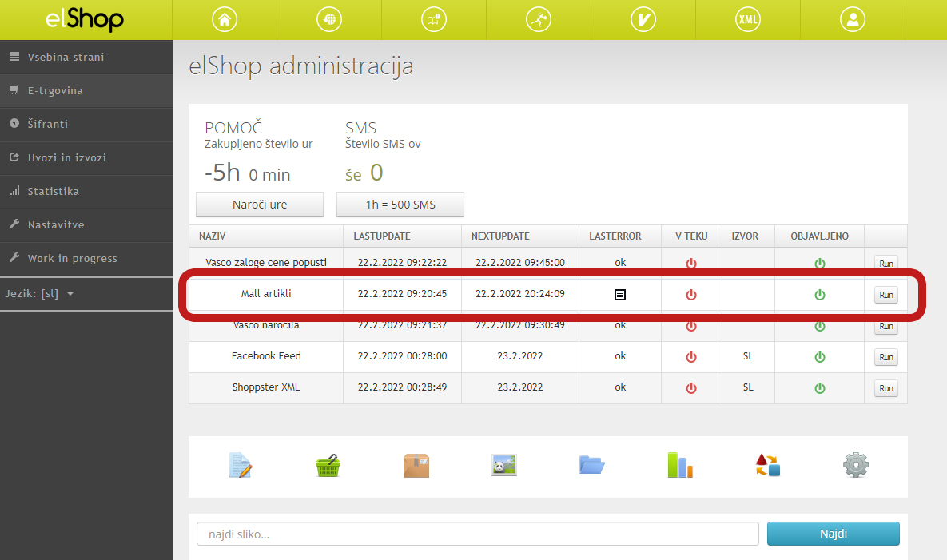Toggle OBJAVLJENO for Vasco zaloge cene popusti

pyautogui.click(x=820, y=263)
